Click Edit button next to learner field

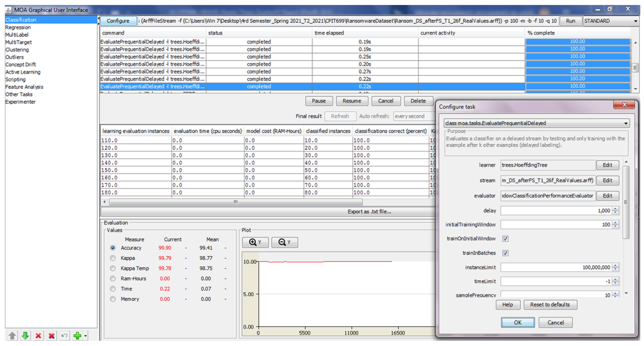[x=607, y=165]
